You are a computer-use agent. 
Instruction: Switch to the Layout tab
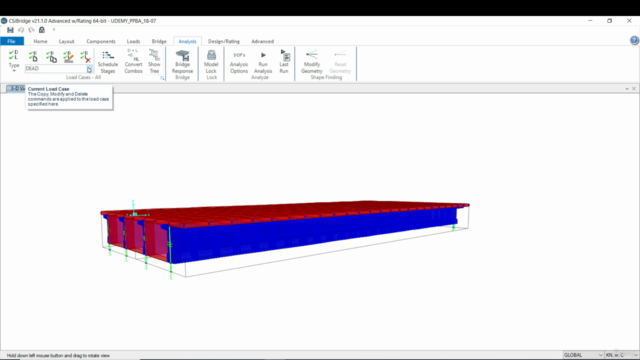coord(67,41)
